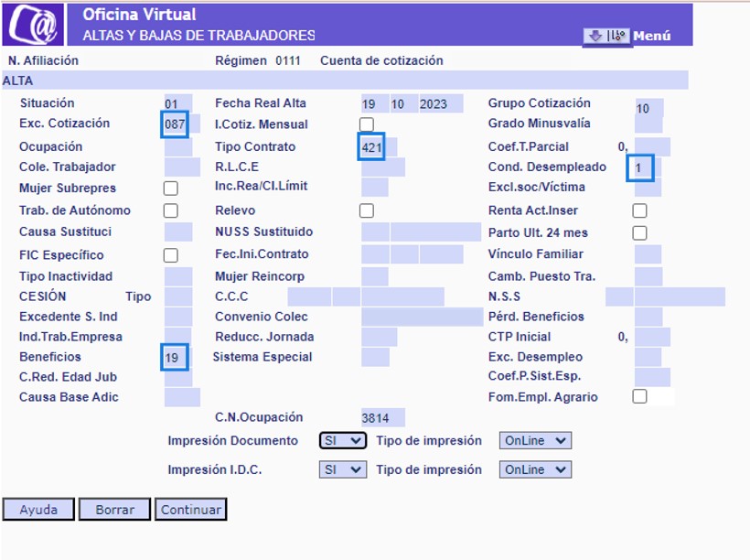The height and width of the screenshot is (560, 750).
Task: Enable Renta Act.Inser checkbox
Action: click(639, 210)
